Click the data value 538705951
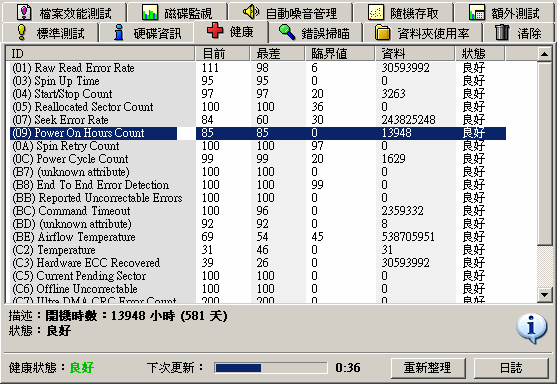Image resolution: width=557 pixels, height=384 pixels. click(408, 237)
